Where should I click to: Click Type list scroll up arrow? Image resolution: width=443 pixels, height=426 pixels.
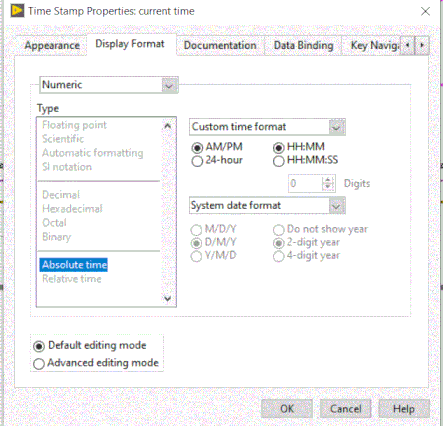168,126
